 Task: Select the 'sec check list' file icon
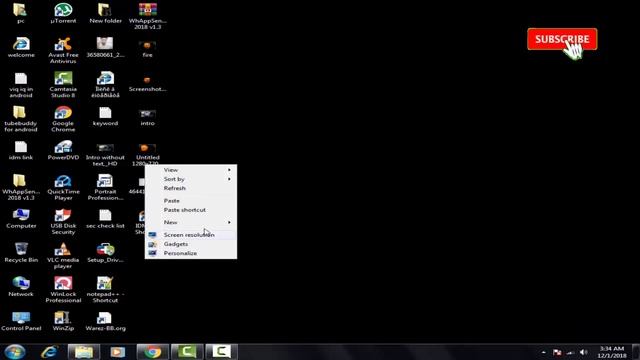105,219
